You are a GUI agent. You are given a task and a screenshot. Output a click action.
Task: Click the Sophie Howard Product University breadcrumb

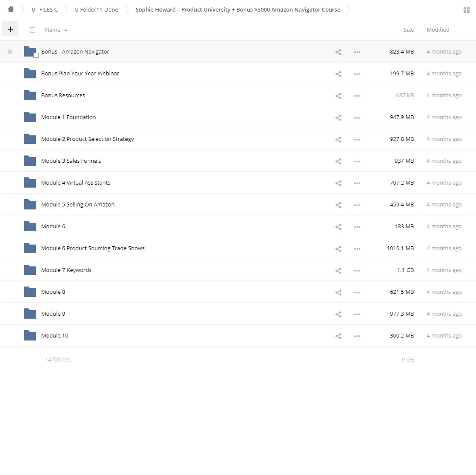click(x=238, y=10)
